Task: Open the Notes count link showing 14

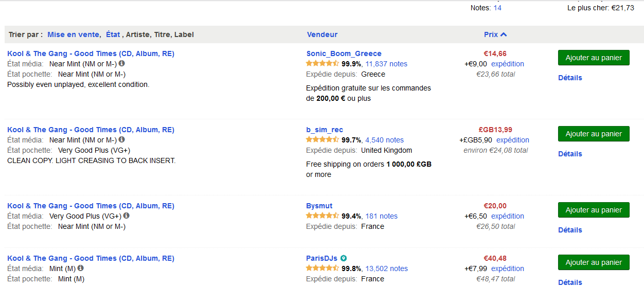Action: (497, 8)
